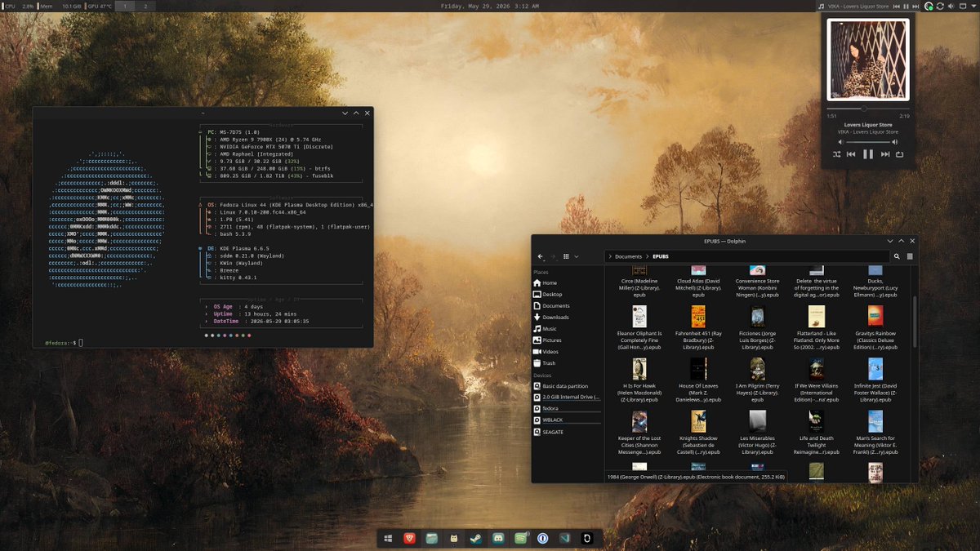Select Man's Search for Meaning epub
The height and width of the screenshot is (551, 980).
point(875,433)
